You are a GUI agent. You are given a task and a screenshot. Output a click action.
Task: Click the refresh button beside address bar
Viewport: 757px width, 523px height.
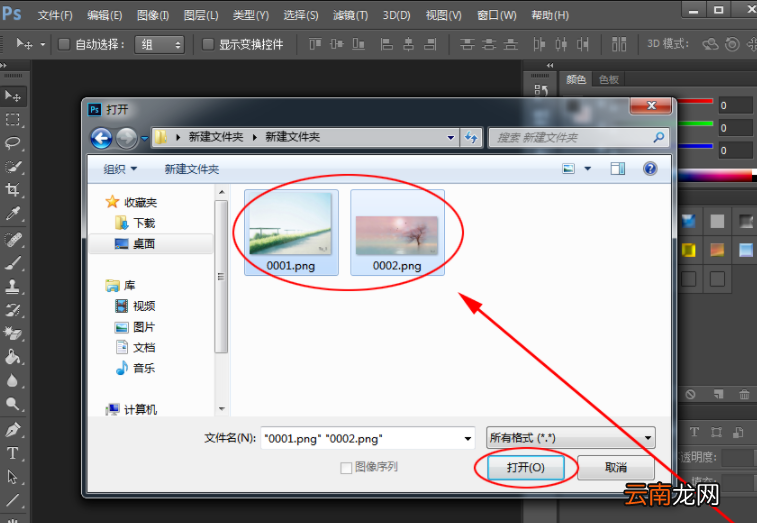pos(471,138)
